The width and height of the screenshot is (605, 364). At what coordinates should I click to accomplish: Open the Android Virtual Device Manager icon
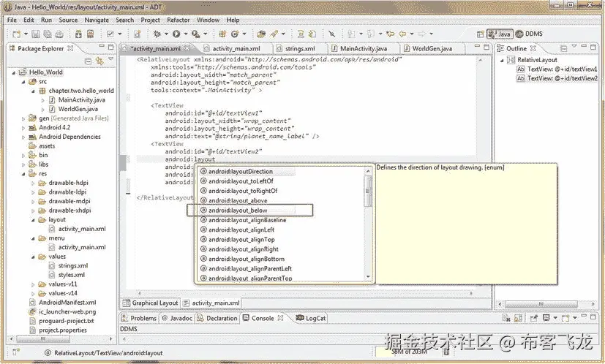coord(90,34)
